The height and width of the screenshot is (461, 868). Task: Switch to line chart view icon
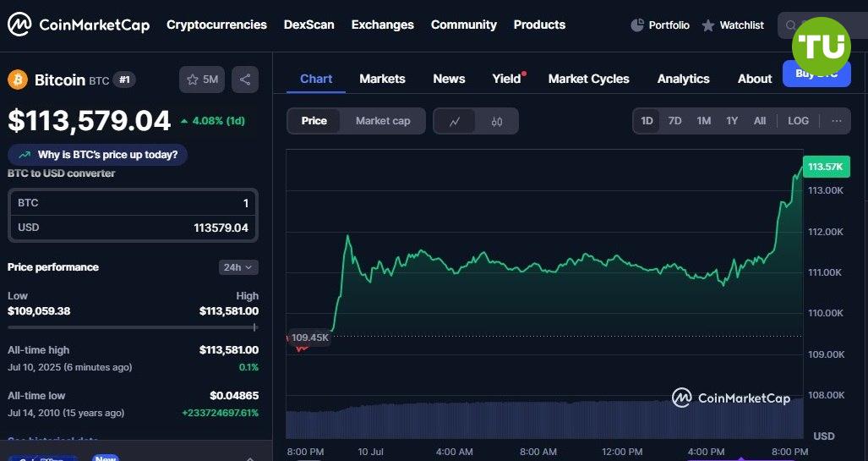click(455, 121)
